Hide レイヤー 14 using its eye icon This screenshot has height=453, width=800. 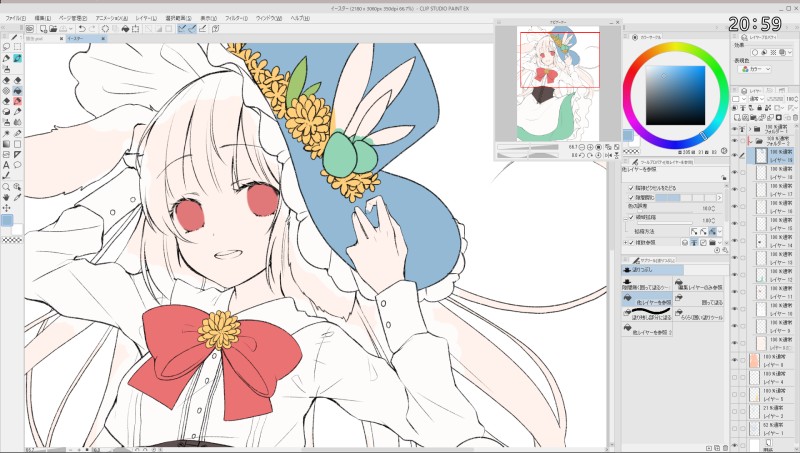point(735,240)
